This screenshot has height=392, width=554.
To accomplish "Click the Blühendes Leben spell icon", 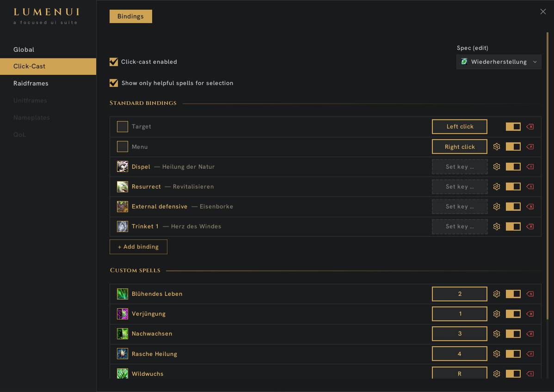I will click(x=123, y=294).
